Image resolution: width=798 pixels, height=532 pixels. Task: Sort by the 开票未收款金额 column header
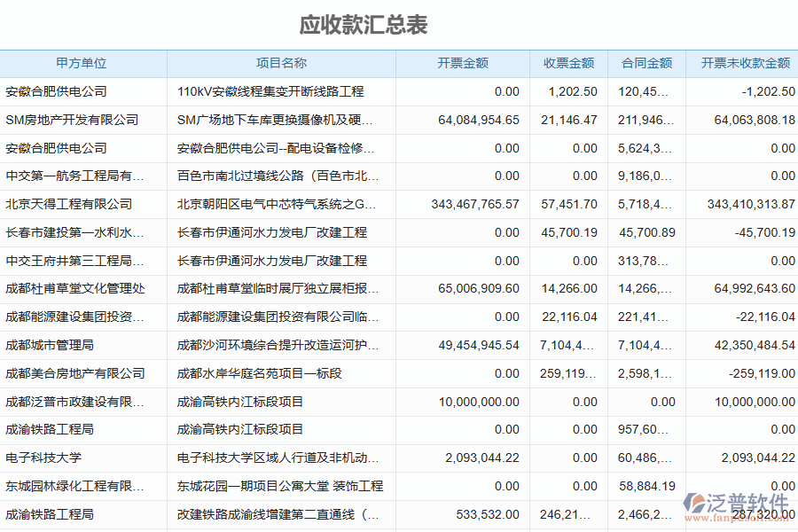pyautogui.click(x=743, y=63)
